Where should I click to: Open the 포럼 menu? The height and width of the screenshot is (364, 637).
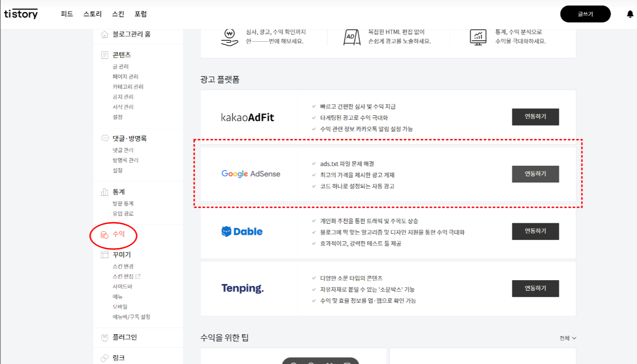[141, 14]
